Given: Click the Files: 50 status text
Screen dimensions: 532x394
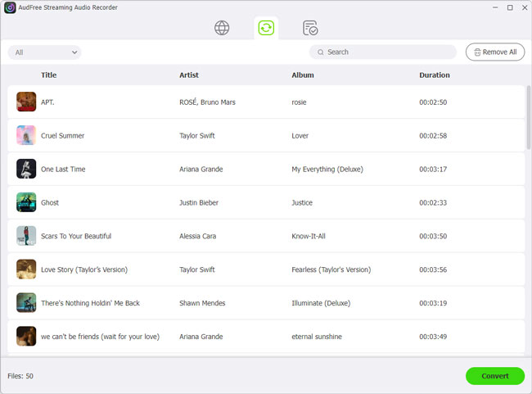Looking at the screenshot, I should 20,376.
